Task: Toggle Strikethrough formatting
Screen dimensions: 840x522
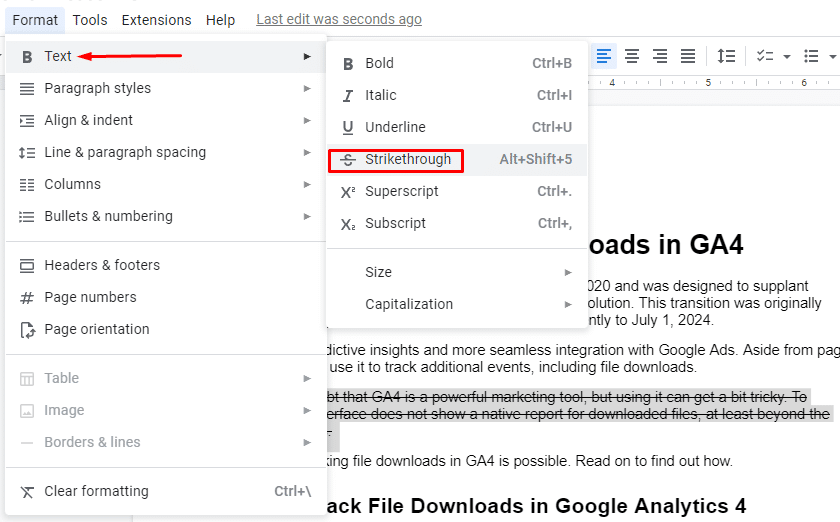Action: pos(457,160)
